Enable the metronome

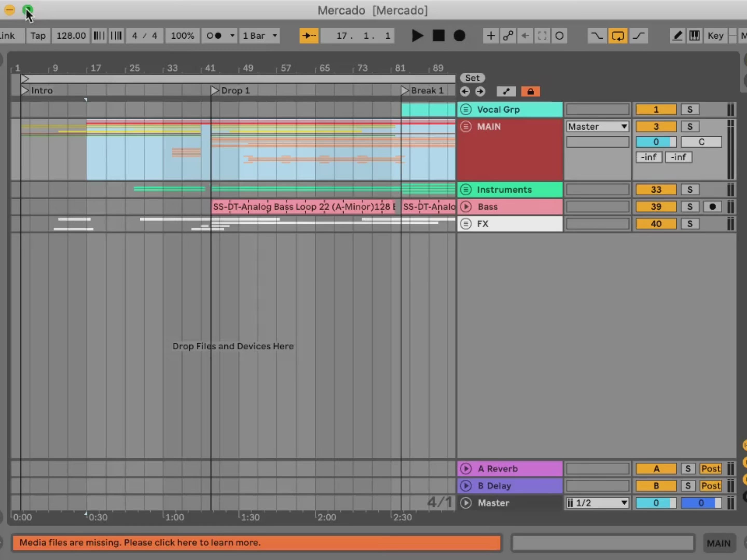click(x=214, y=36)
